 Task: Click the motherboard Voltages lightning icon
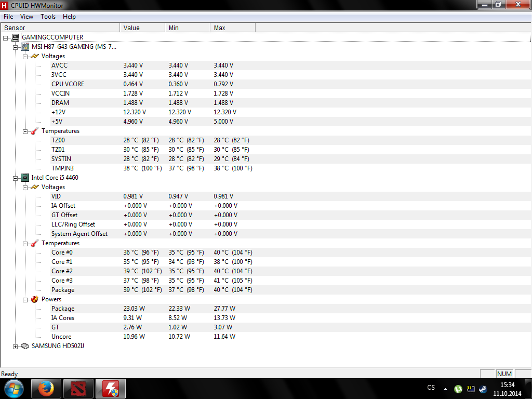tap(35, 56)
